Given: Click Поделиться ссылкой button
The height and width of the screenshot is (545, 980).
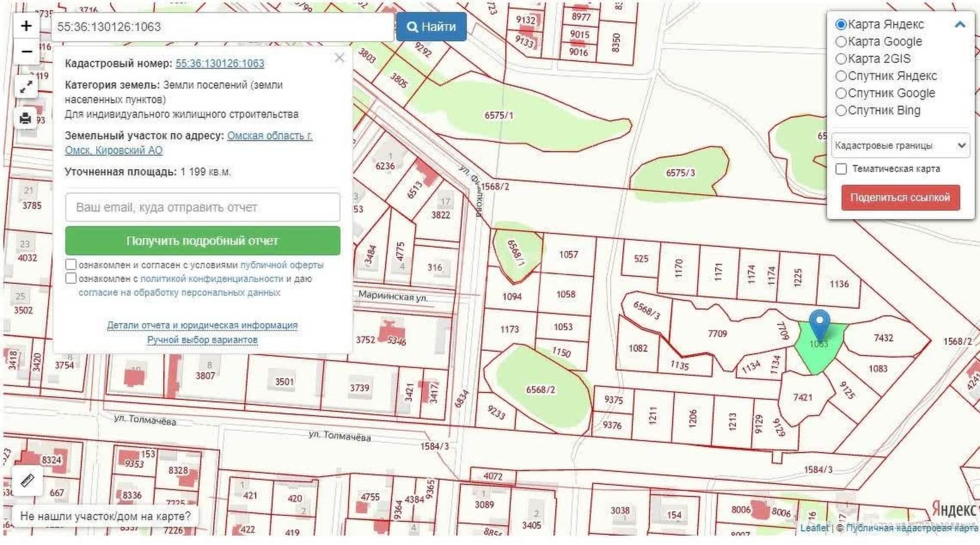Looking at the screenshot, I should 900,198.
